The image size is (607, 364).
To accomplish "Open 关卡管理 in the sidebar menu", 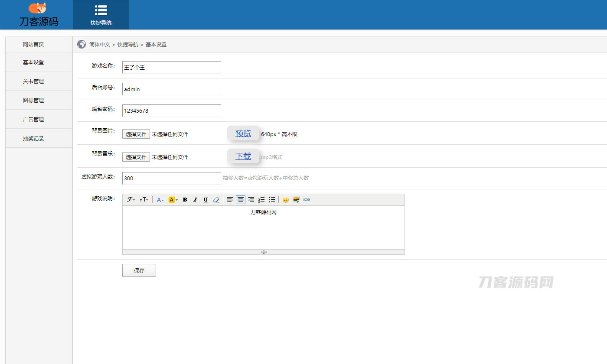I will point(33,81).
